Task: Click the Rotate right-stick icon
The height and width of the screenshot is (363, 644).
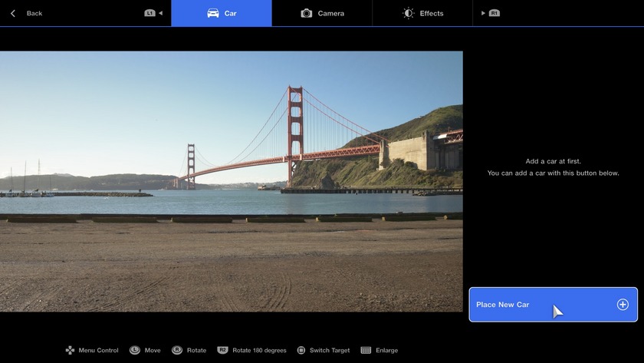Action: click(177, 350)
